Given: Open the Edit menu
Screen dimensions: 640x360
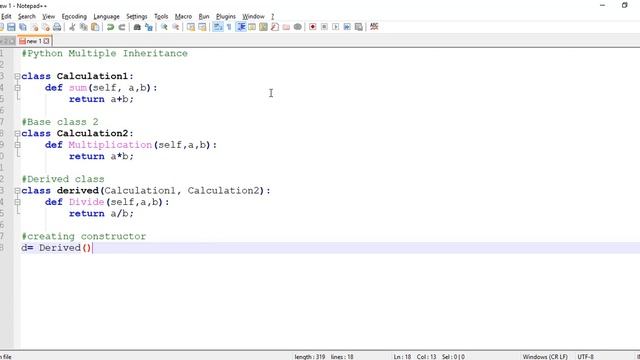Looking at the screenshot, I should point(6,16).
